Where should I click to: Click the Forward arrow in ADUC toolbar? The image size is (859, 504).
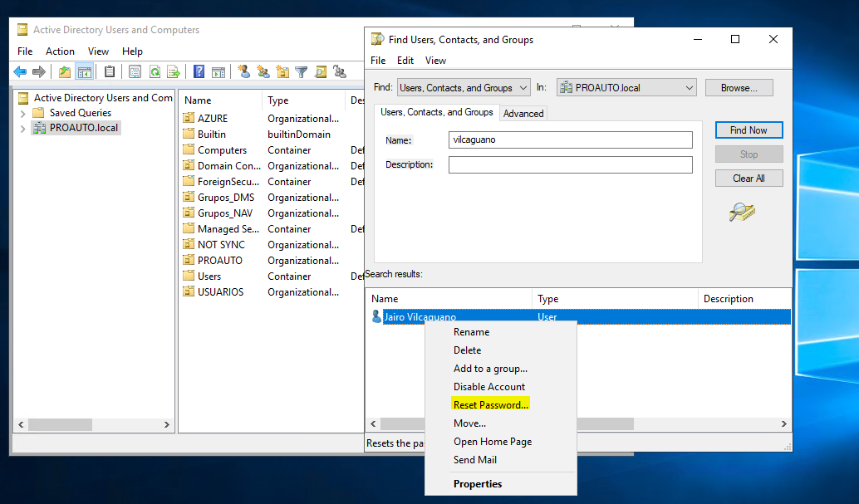coord(39,71)
